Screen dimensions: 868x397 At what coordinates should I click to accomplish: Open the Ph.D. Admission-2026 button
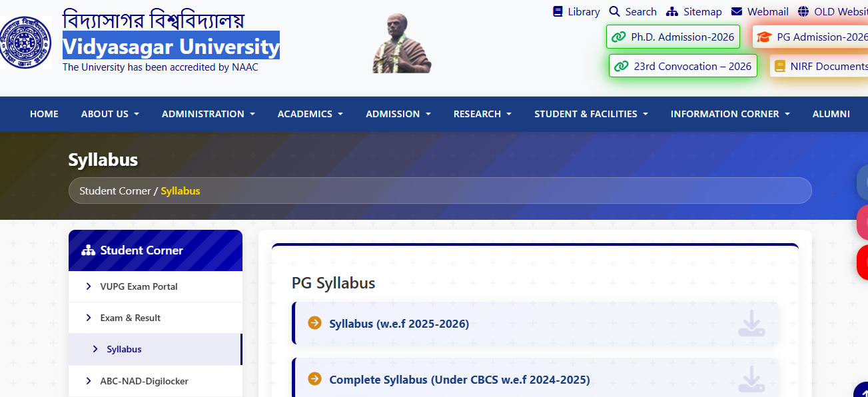[x=673, y=37]
